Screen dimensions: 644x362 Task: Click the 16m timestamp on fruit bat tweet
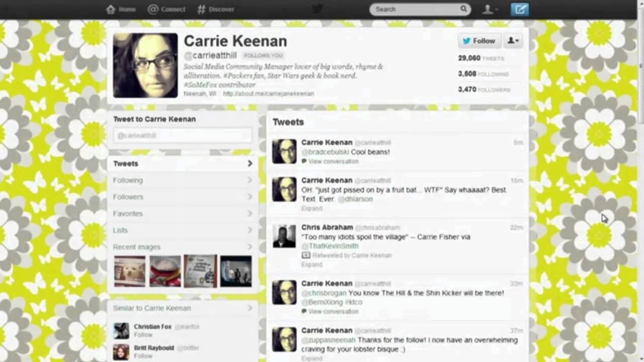point(517,180)
